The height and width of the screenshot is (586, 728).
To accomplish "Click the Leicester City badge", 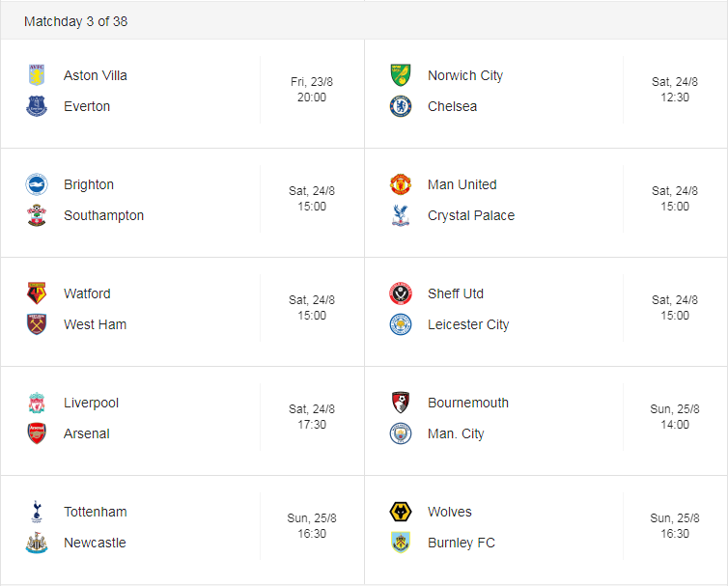I will (401, 324).
